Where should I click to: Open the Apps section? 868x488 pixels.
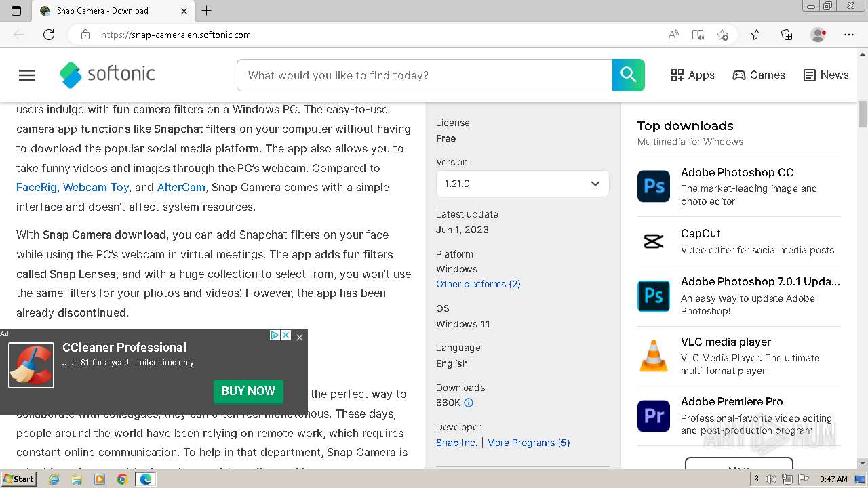click(x=692, y=75)
